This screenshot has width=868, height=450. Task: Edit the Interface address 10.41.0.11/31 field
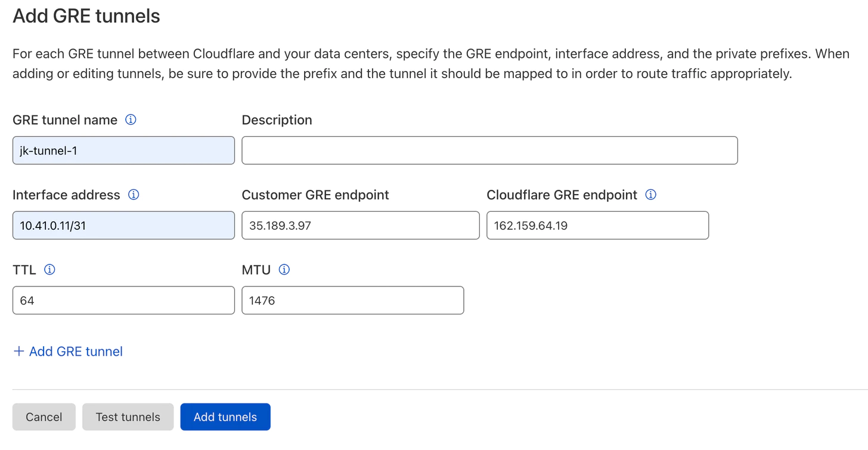click(123, 226)
